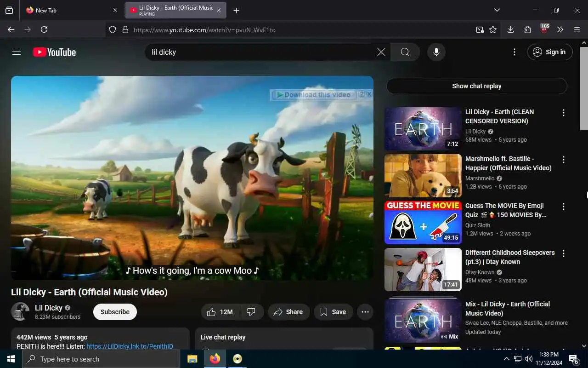Click in YouTube search field
The image size is (588, 368).
tap(262, 52)
